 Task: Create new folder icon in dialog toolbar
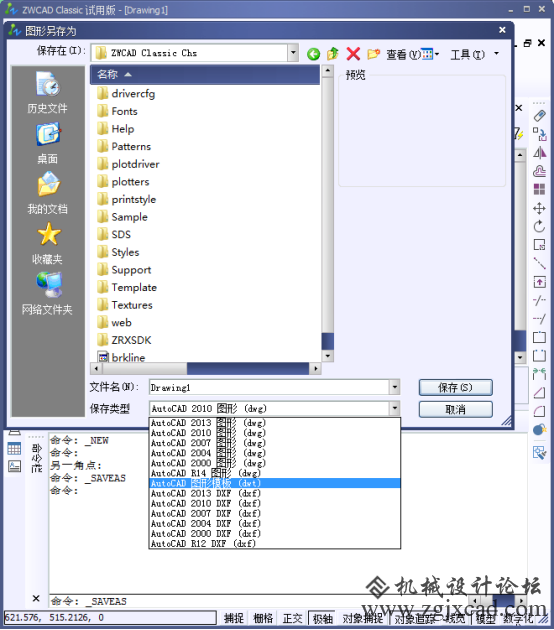374,53
